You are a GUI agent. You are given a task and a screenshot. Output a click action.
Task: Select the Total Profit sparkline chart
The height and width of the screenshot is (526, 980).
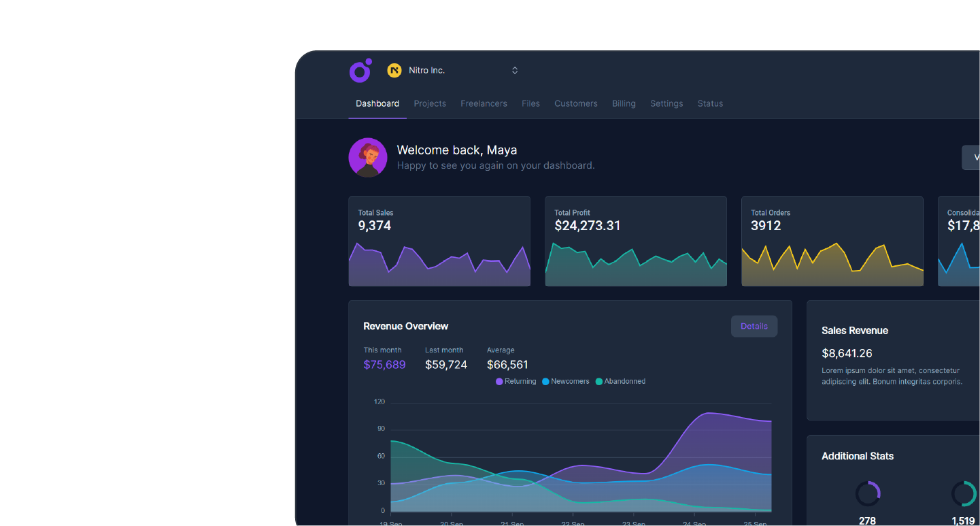[x=635, y=262]
